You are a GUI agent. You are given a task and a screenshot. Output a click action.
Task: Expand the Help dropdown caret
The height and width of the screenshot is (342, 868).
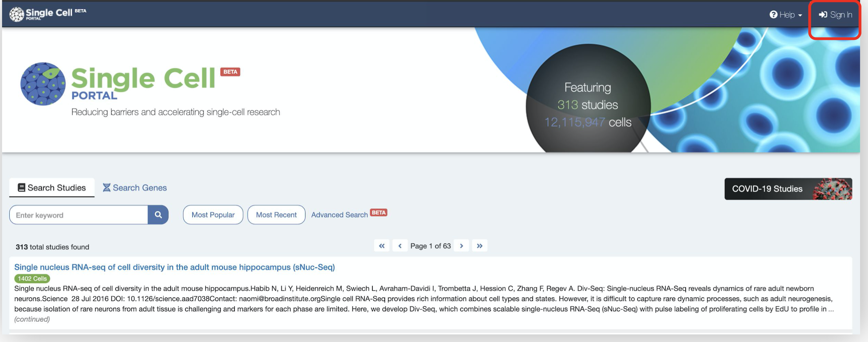(800, 15)
